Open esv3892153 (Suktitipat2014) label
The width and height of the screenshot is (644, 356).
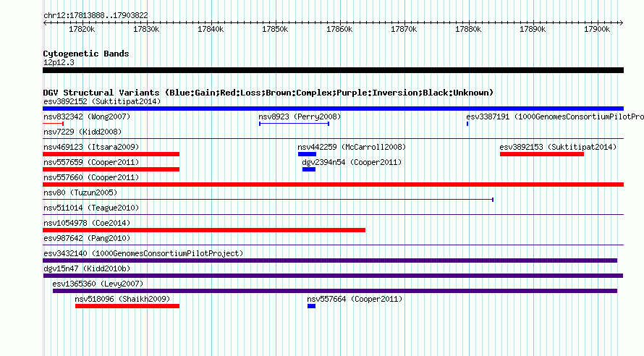(558, 147)
